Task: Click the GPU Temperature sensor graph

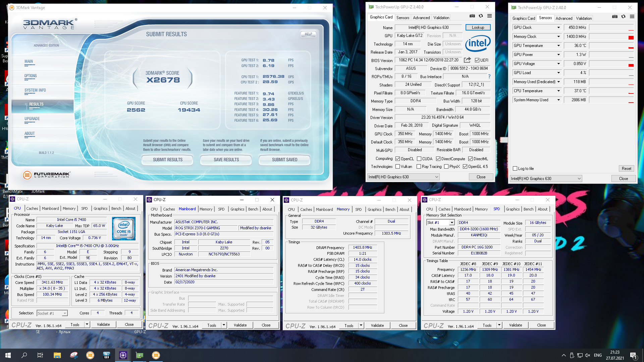Action: point(611,46)
